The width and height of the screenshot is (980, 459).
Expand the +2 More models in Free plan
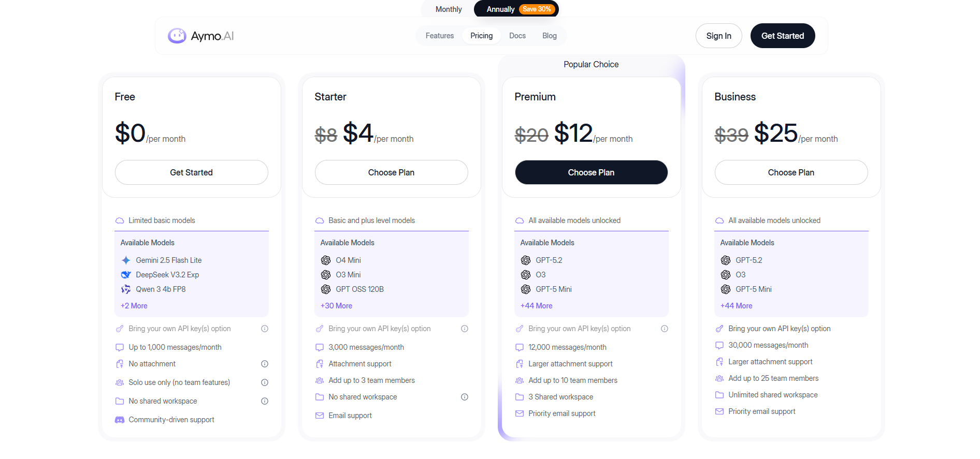tap(134, 306)
